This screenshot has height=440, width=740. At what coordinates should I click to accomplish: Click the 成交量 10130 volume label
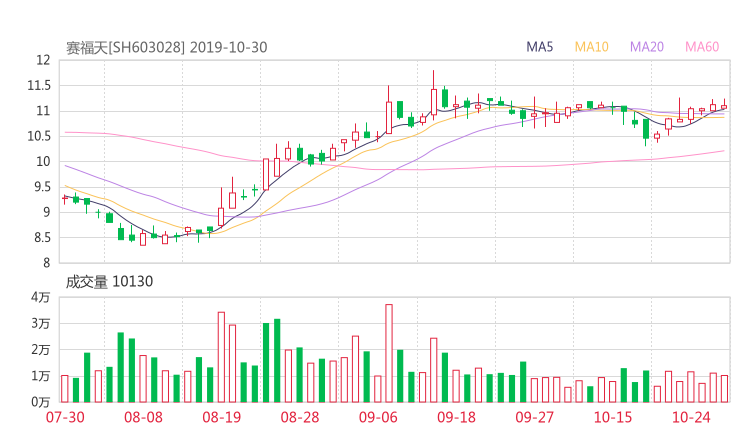[109, 282]
